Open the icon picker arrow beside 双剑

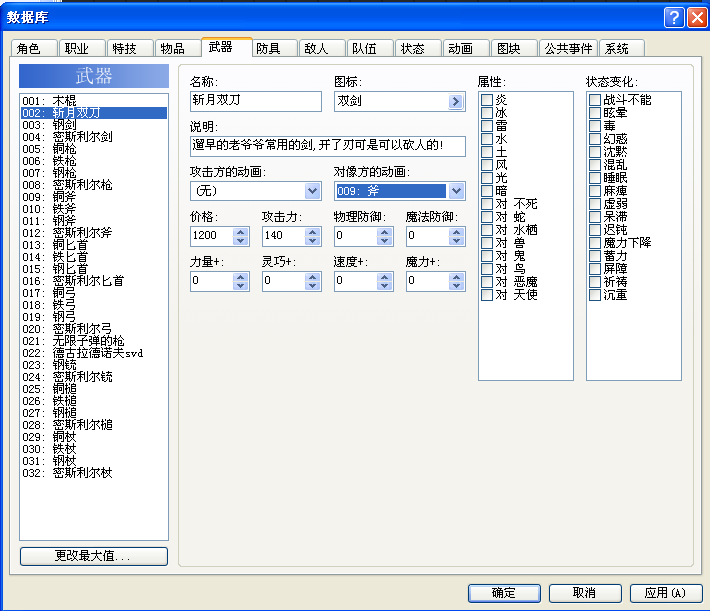[456, 101]
